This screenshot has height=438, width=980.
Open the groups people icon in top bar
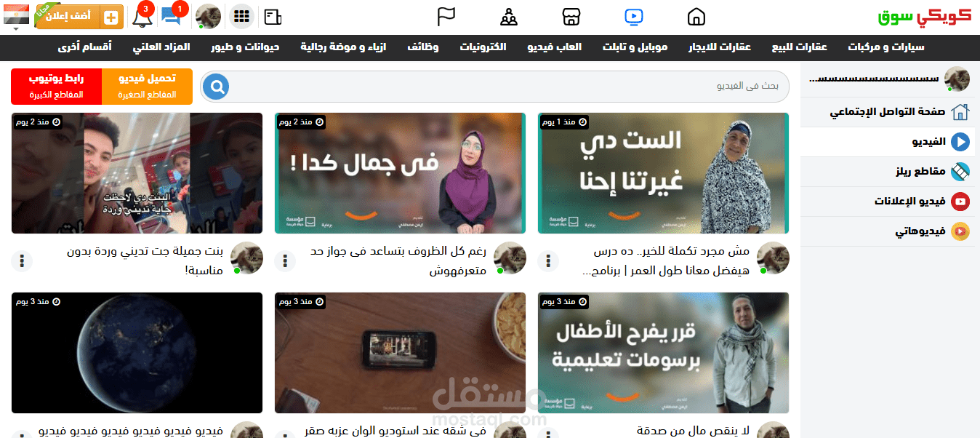(x=509, y=16)
